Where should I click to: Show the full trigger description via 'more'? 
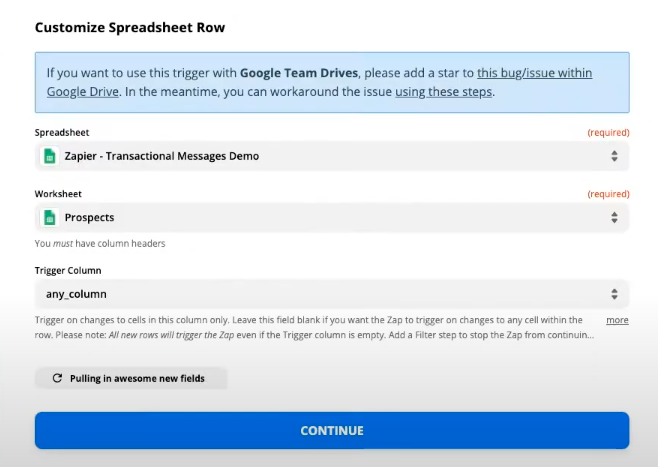617,320
